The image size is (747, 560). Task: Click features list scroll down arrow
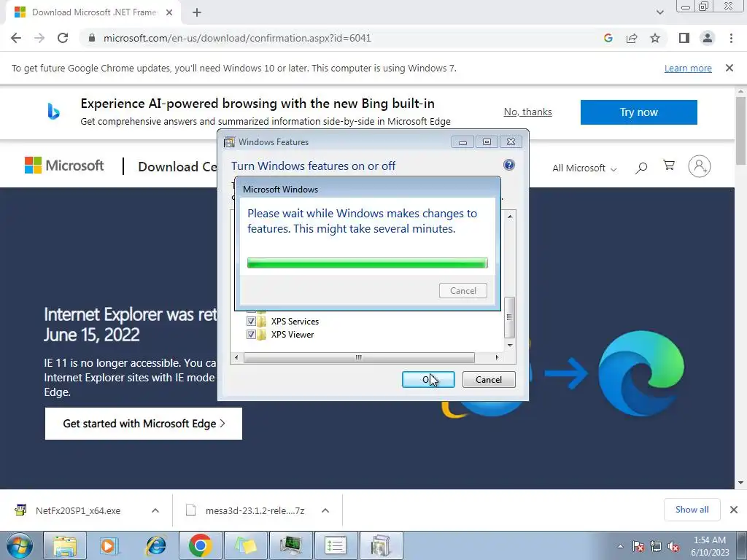[x=510, y=345]
